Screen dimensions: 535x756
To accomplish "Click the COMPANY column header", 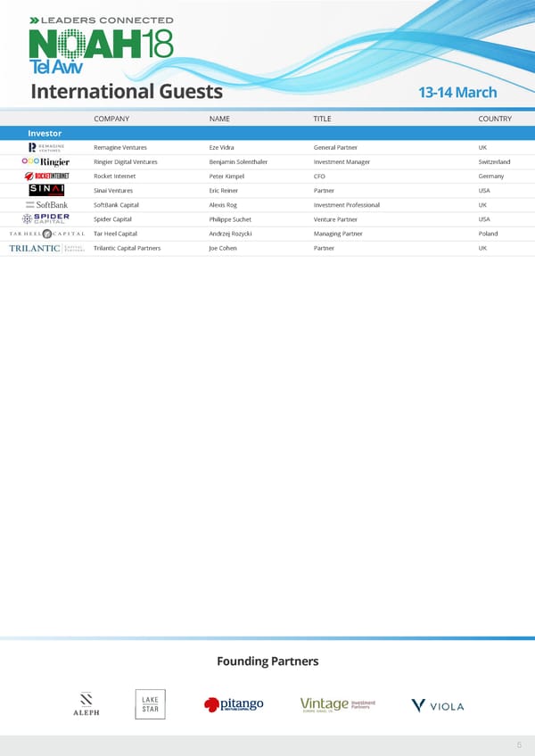I will click(x=111, y=119).
